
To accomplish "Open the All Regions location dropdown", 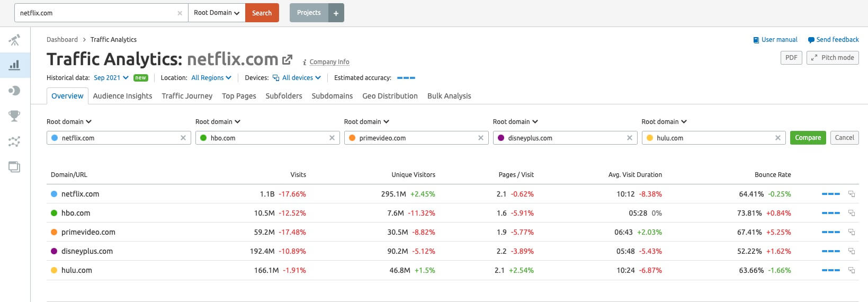I will tap(211, 78).
